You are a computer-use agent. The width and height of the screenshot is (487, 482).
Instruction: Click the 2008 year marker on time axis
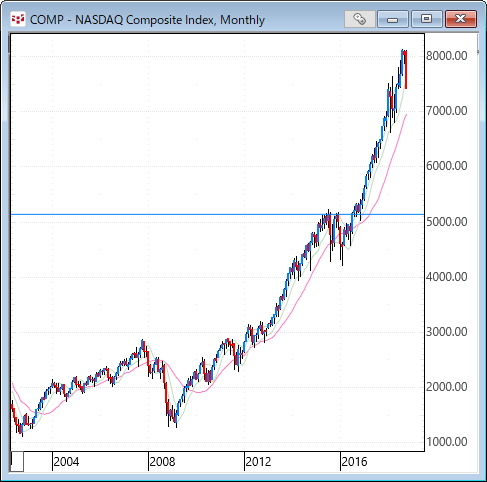162,462
